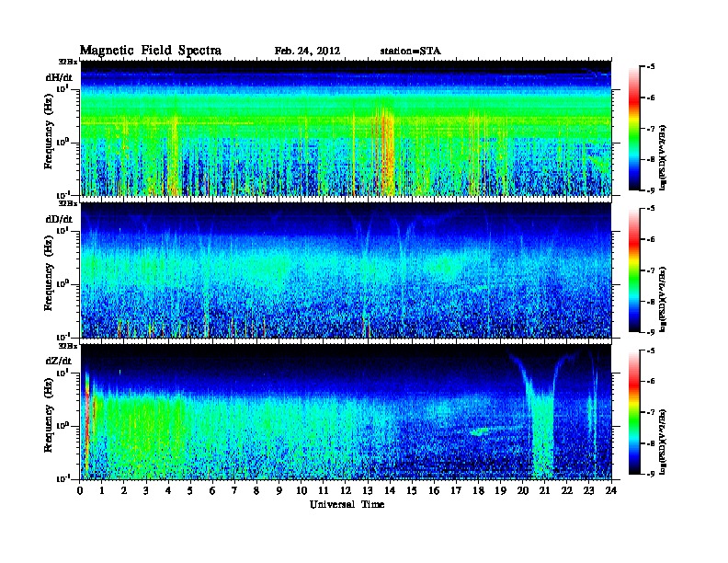Click the 10^0 frequency tick of dH/dt panel
The width and height of the screenshot is (728, 563).
tap(63, 143)
